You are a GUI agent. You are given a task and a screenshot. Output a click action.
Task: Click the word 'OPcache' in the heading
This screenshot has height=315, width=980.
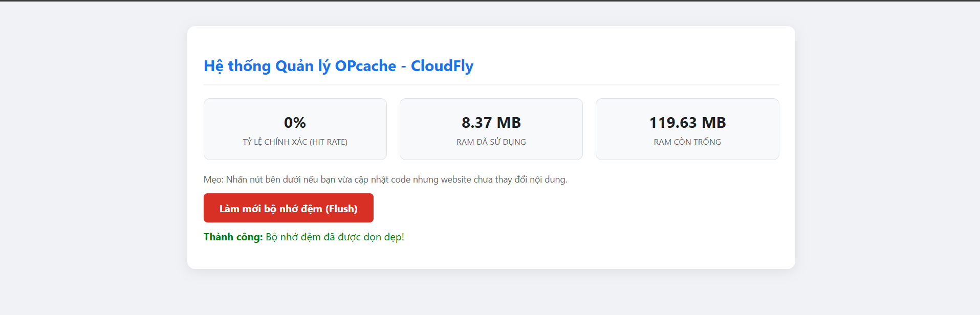(x=365, y=66)
